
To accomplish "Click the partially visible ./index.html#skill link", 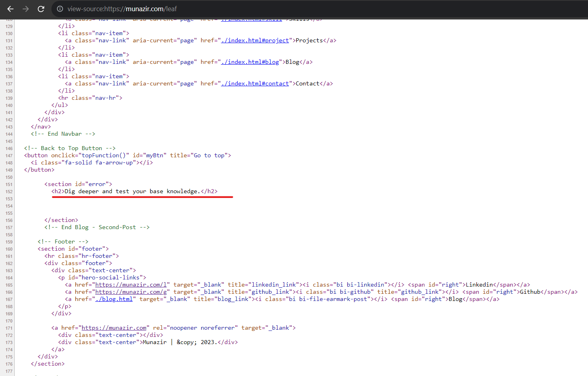I will pos(251,19).
